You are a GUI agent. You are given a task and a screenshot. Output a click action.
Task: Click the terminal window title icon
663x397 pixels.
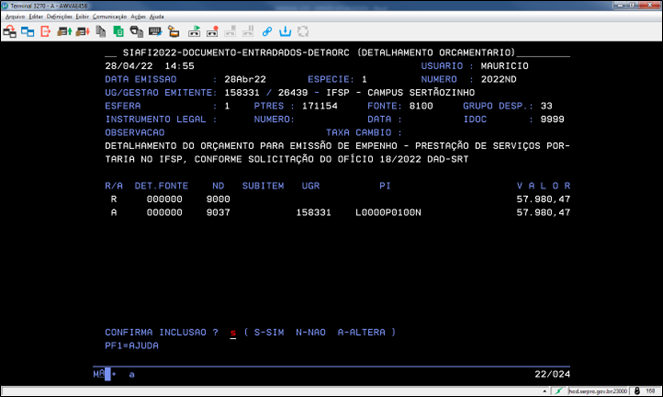(5, 5)
